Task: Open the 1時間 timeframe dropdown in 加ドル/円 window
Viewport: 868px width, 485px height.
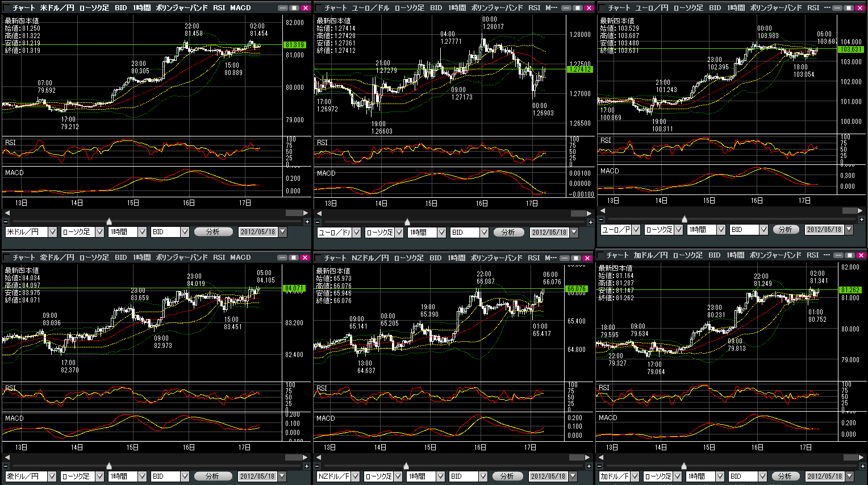Action: click(720, 476)
